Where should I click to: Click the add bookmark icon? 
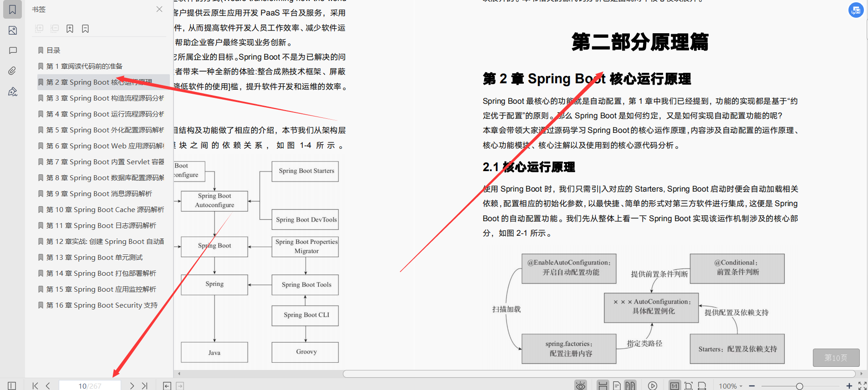click(70, 28)
